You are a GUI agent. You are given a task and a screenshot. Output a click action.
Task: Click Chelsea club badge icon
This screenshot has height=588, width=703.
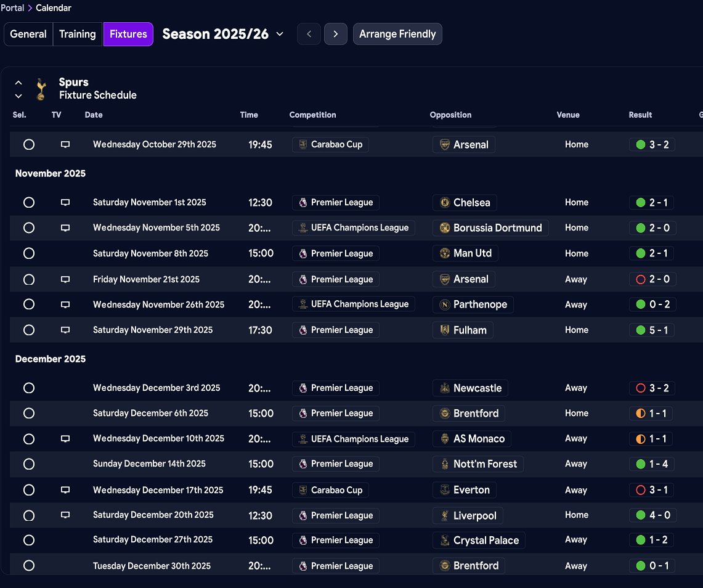click(x=444, y=202)
